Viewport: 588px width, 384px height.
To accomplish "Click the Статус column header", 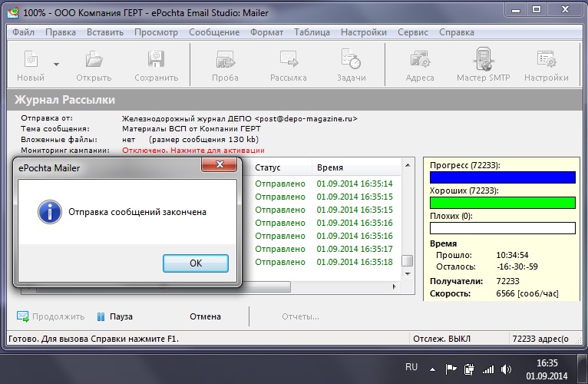I will (280, 167).
